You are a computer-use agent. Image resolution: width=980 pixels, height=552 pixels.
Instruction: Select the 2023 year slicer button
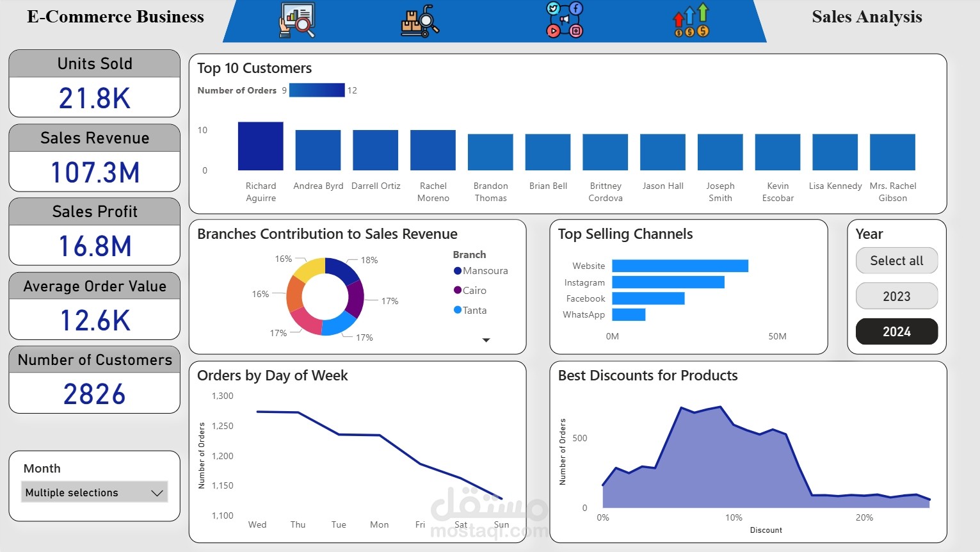click(x=897, y=296)
